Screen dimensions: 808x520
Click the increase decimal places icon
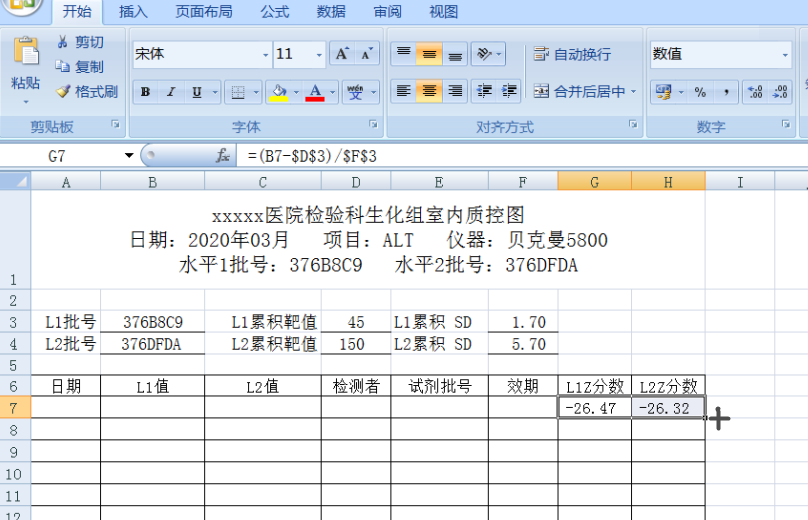tap(755, 92)
